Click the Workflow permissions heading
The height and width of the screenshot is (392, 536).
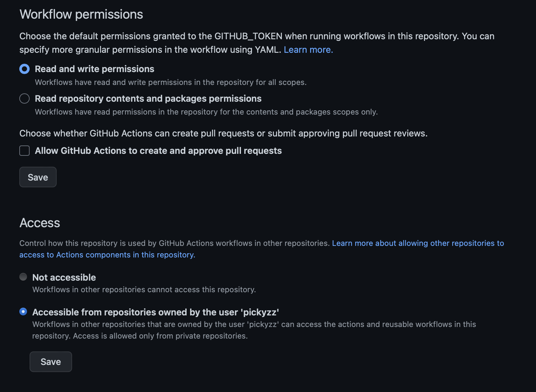(81, 14)
